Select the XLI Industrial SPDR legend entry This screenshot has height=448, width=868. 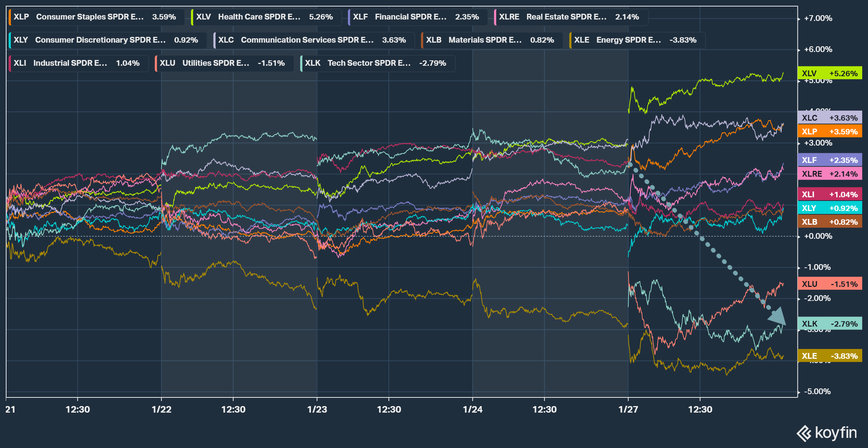78,63
